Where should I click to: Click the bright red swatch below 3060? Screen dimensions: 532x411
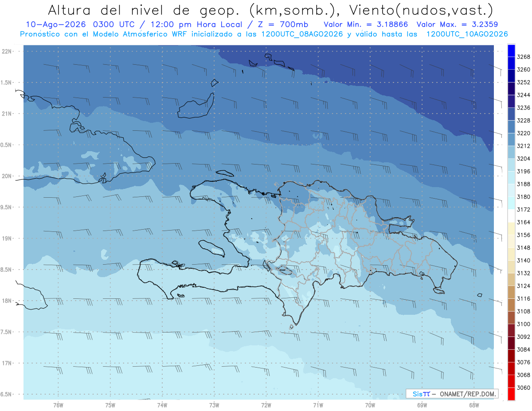[x=511, y=394]
